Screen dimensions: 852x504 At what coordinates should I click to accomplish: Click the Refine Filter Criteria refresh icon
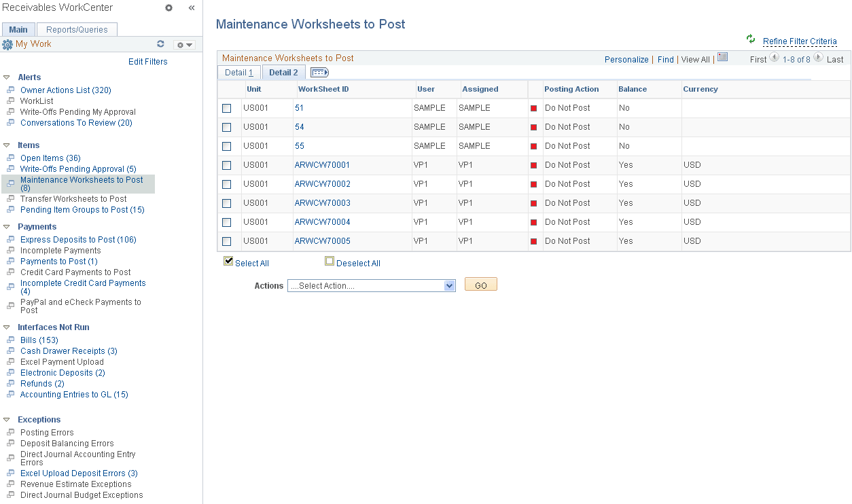point(751,41)
